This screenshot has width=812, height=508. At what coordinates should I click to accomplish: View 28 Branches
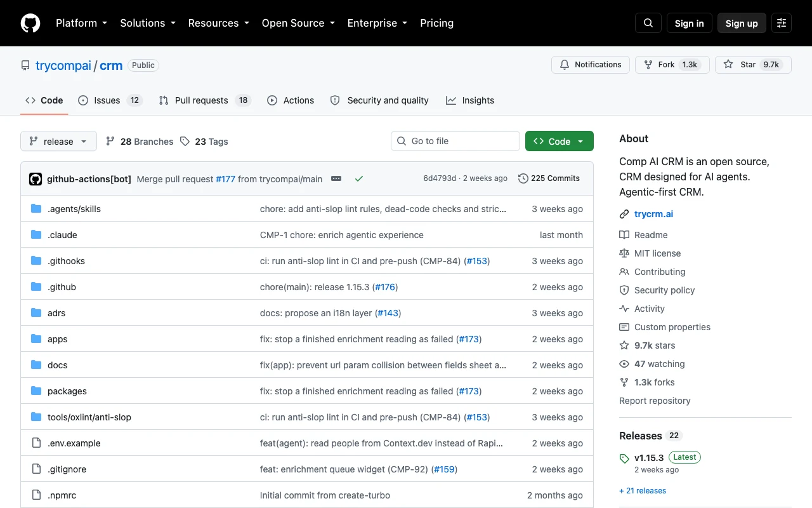(140, 142)
